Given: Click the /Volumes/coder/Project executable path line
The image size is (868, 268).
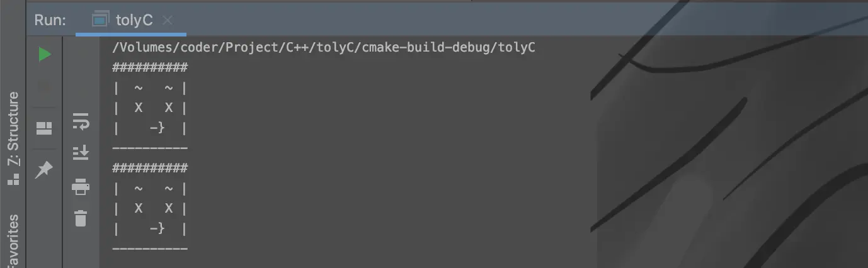Looking at the screenshot, I should (324, 47).
